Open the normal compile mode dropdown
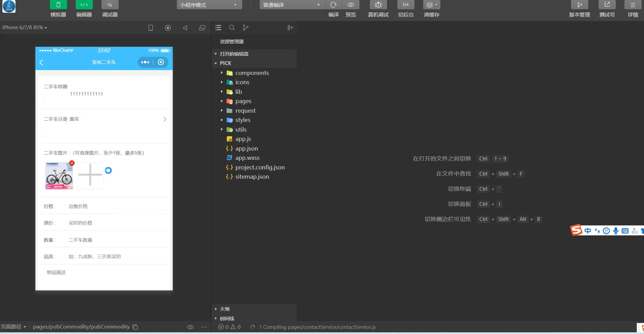 pos(292,5)
